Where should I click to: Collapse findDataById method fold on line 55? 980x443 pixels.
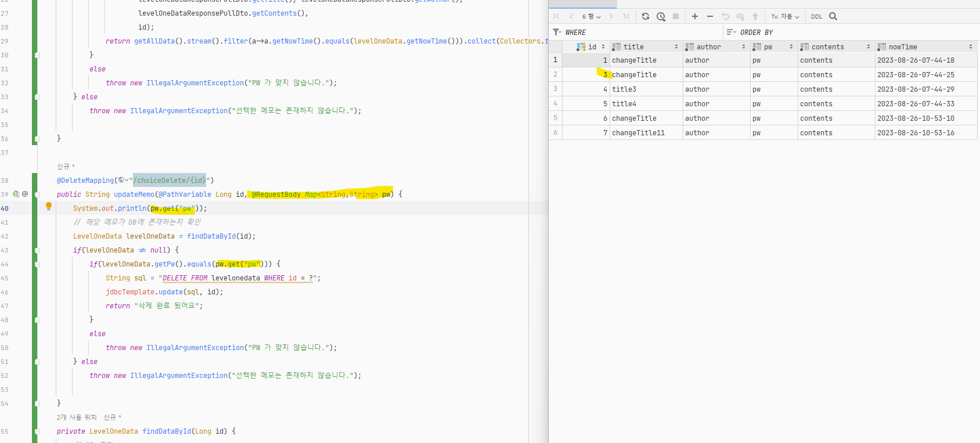click(37, 431)
